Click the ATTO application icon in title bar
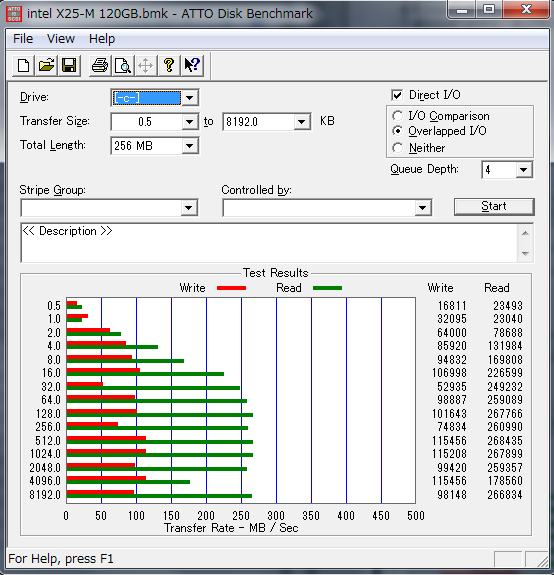The width and height of the screenshot is (554, 575). pos(15,14)
